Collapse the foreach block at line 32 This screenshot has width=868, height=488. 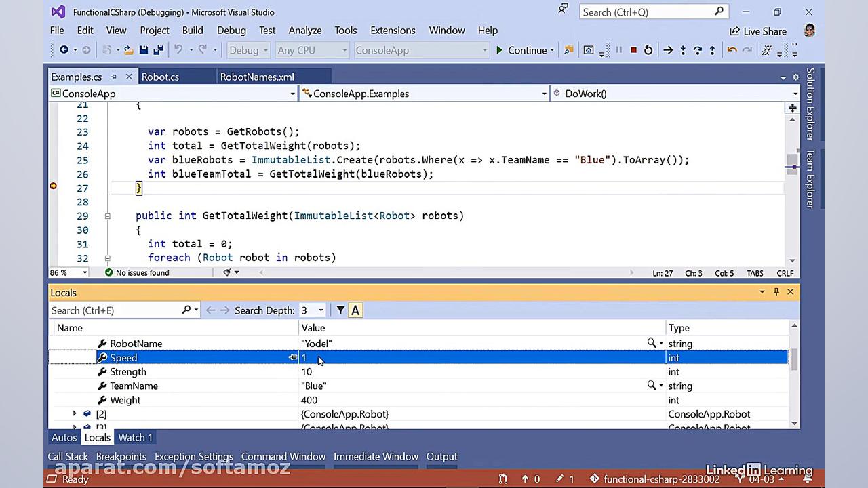(x=107, y=258)
